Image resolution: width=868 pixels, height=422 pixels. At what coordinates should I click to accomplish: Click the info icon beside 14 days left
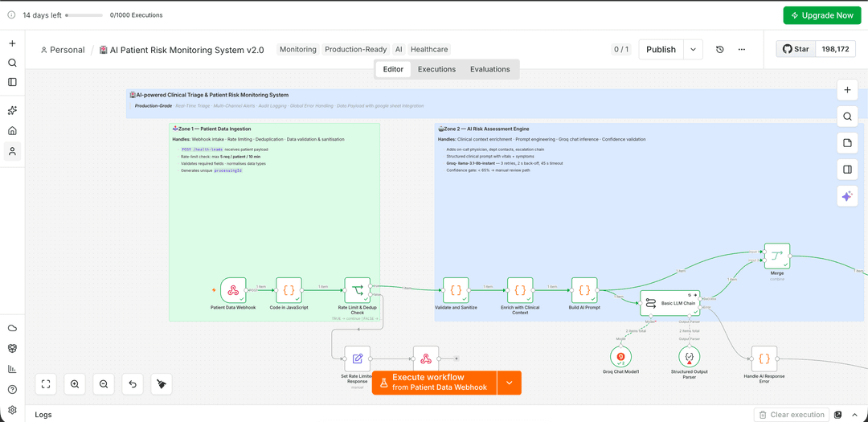pyautogui.click(x=11, y=15)
